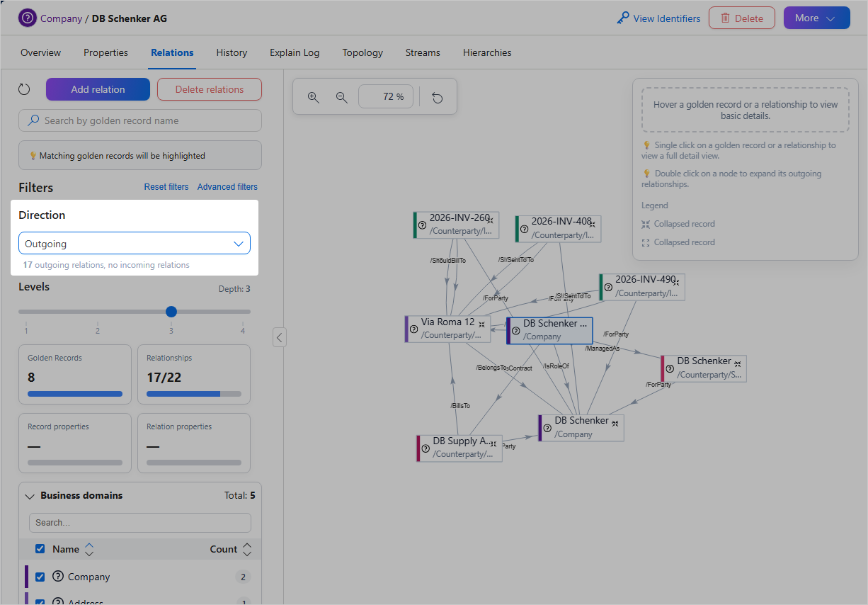Zoom in on the relations graph

(x=314, y=97)
